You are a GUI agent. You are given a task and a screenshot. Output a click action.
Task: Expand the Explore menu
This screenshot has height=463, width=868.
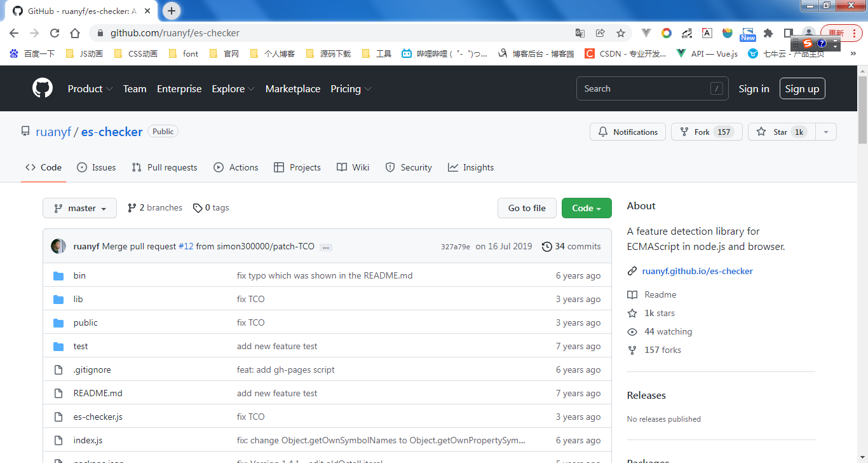(233, 89)
